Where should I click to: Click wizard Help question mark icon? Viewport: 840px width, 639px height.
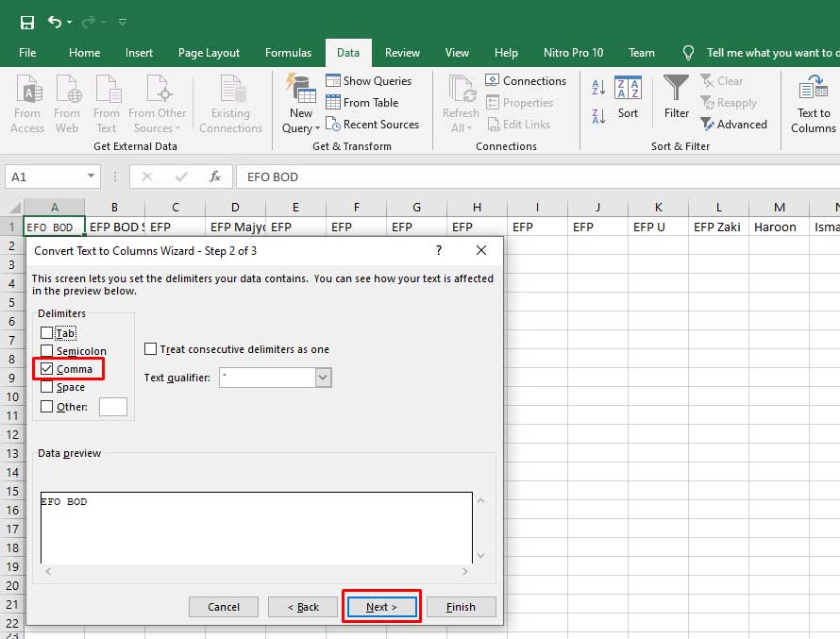(x=439, y=250)
